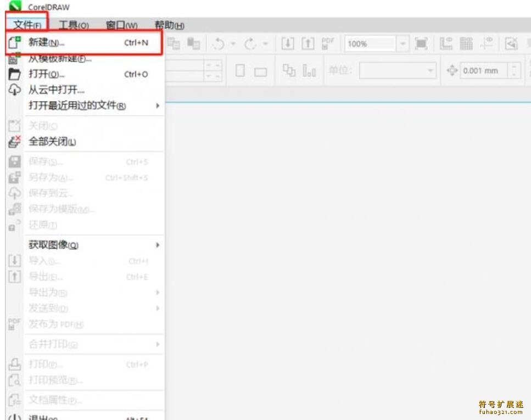The height and width of the screenshot is (420, 531).
Task: Click the 保存(S)... menu entry
Action: pos(84,161)
